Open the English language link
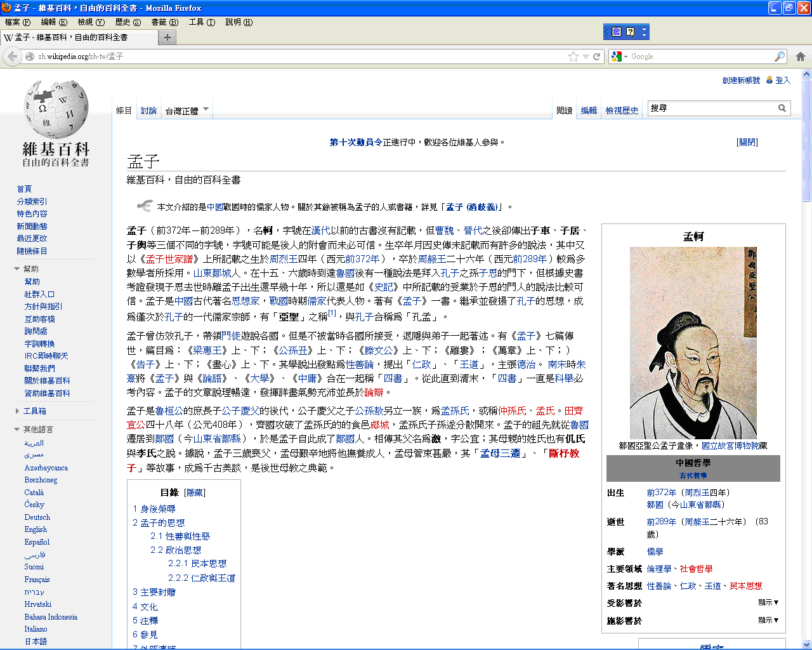 (36, 529)
